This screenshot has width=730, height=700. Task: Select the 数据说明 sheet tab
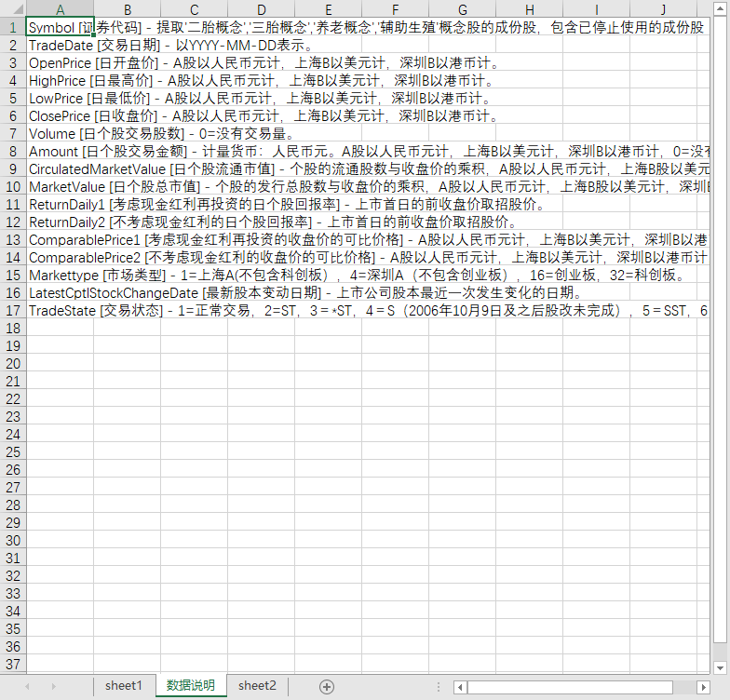click(x=191, y=685)
